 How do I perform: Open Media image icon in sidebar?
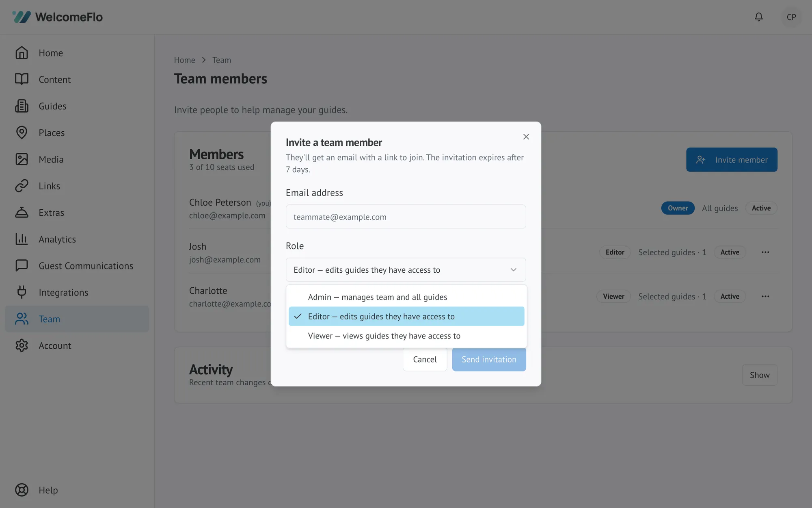tap(22, 159)
